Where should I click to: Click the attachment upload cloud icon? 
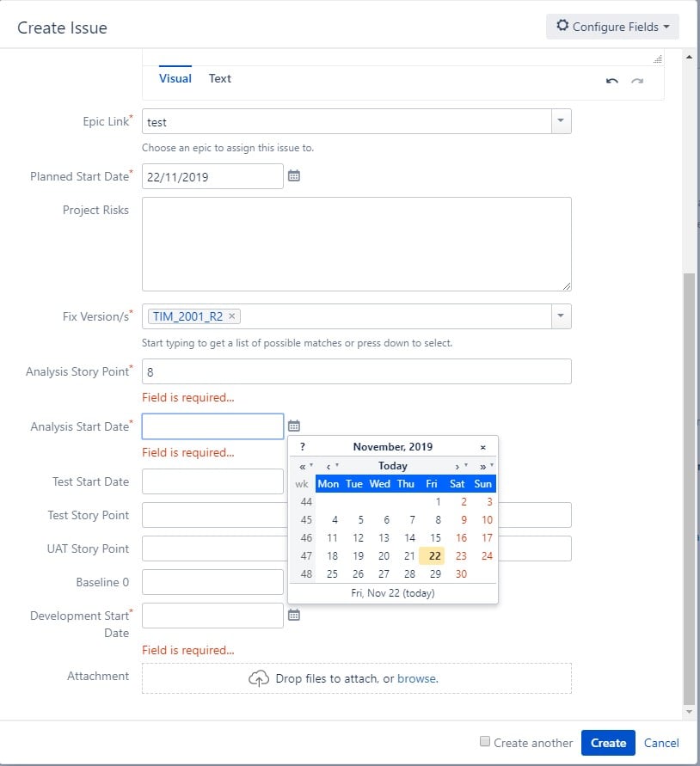[259, 678]
